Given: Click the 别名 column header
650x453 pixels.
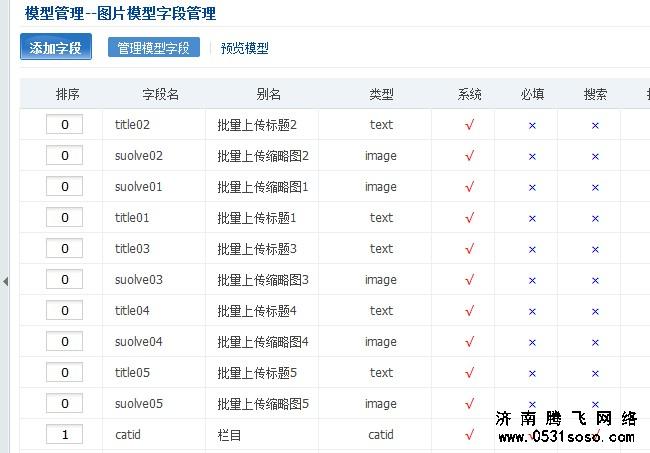Looking at the screenshot, I should point(269,94).
